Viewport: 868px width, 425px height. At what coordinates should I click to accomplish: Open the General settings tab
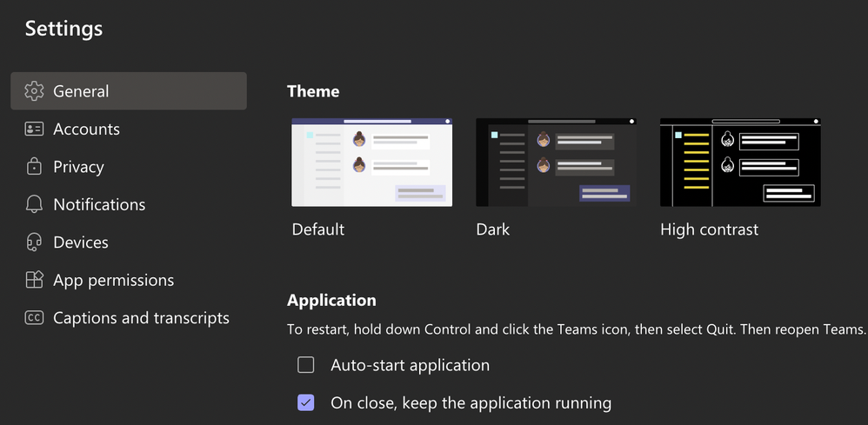pyautogui.click(x=129, y=90)
